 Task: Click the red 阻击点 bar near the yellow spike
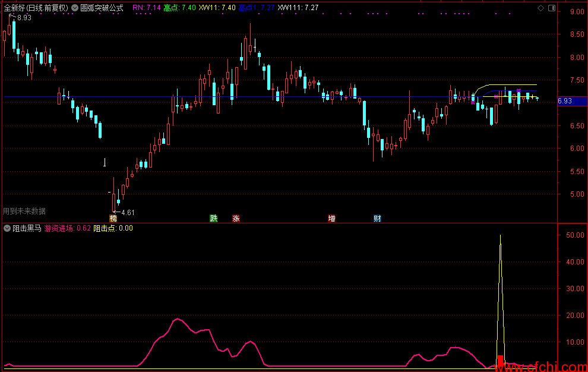coord(500,361)
